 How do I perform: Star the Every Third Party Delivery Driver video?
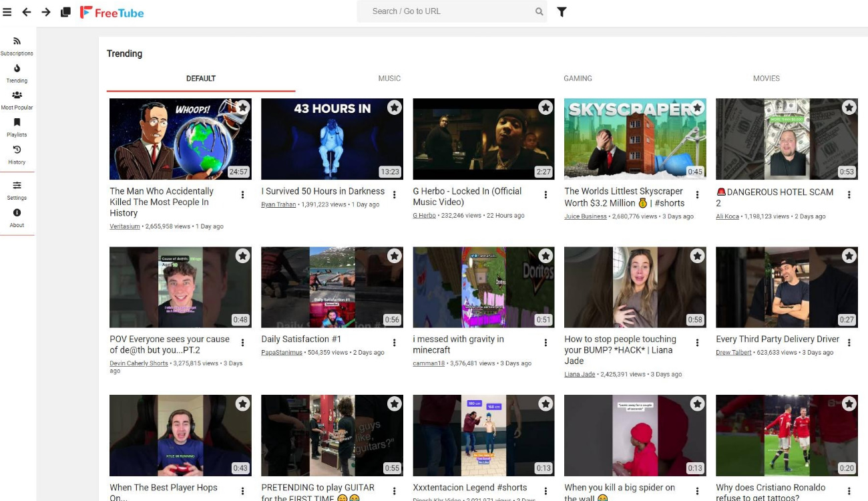(849, 255)
